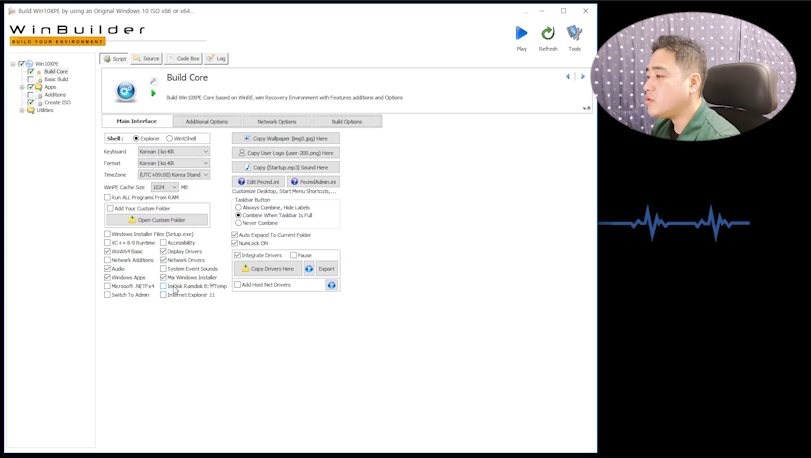
Task: Click the Open Custom Folder button
Action: [x=157, y=220]
